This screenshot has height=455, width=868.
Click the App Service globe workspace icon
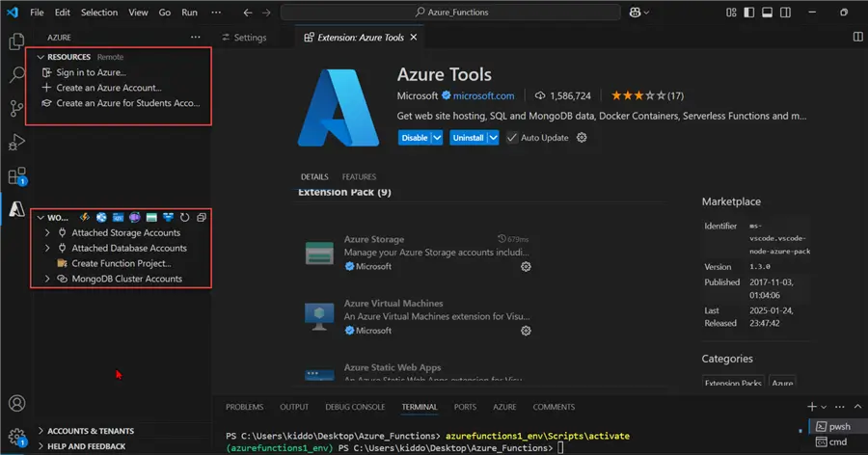[101, 218]
